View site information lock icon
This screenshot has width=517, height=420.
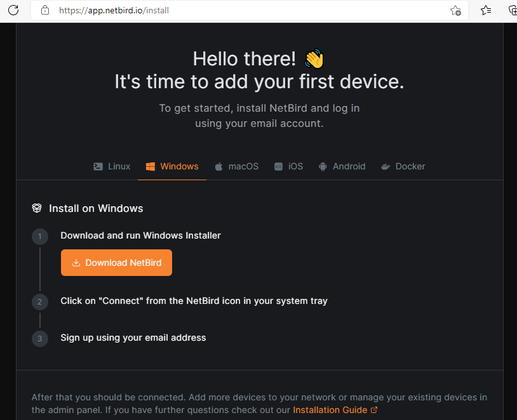click(x=44, y=10)
